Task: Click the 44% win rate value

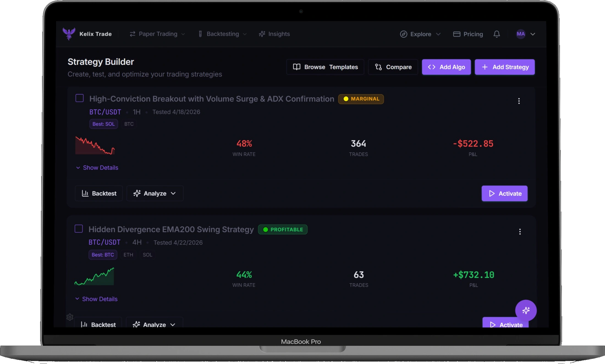Action: 244,275
